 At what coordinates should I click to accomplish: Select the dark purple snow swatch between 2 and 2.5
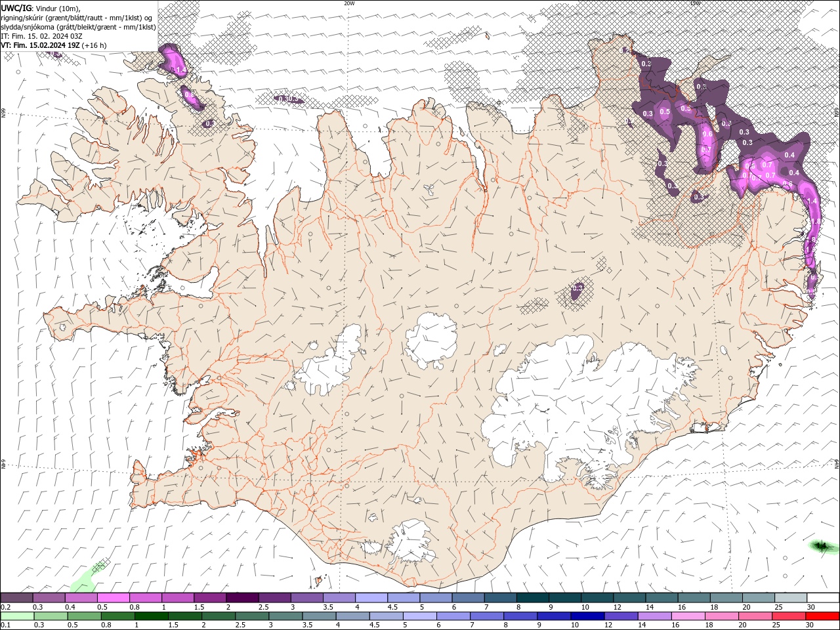(x=242, y=598)
